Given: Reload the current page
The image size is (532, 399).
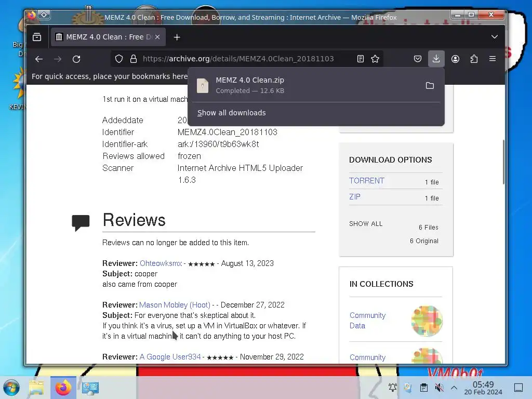Looking at the screenshot, I should tap(76, 59).
